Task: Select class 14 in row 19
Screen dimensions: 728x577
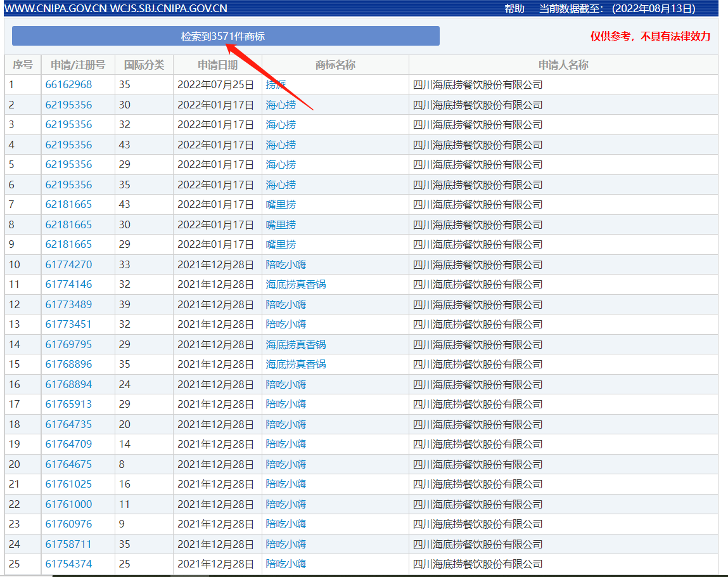Action: pyautogui.click(x=124, y=444)
